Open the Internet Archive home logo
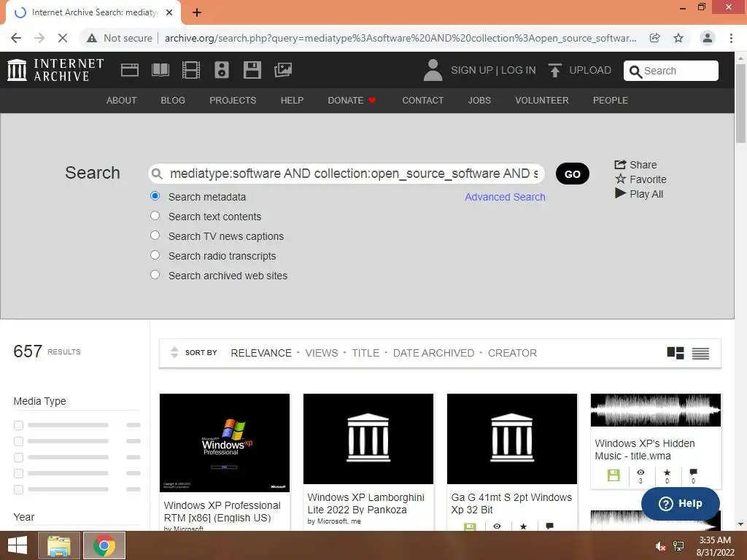 (55, 70)
